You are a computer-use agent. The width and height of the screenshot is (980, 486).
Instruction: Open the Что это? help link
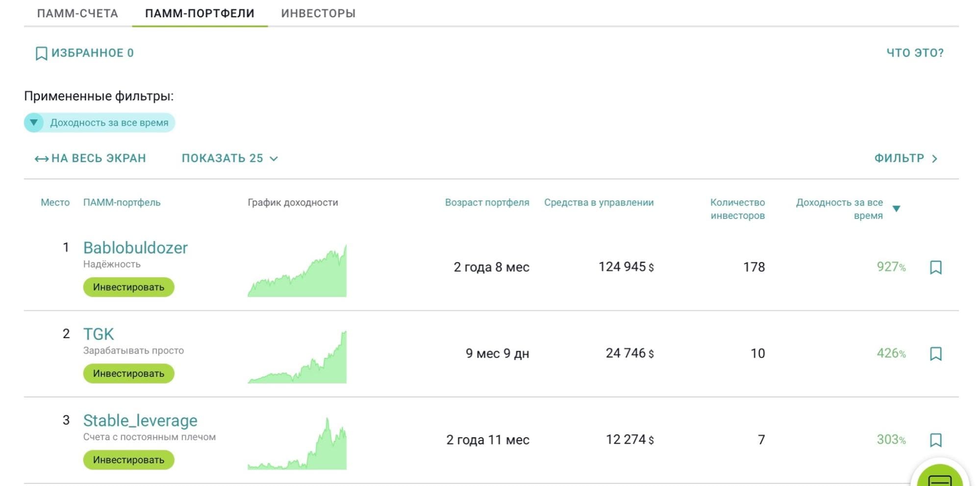(x=915, y=53)
